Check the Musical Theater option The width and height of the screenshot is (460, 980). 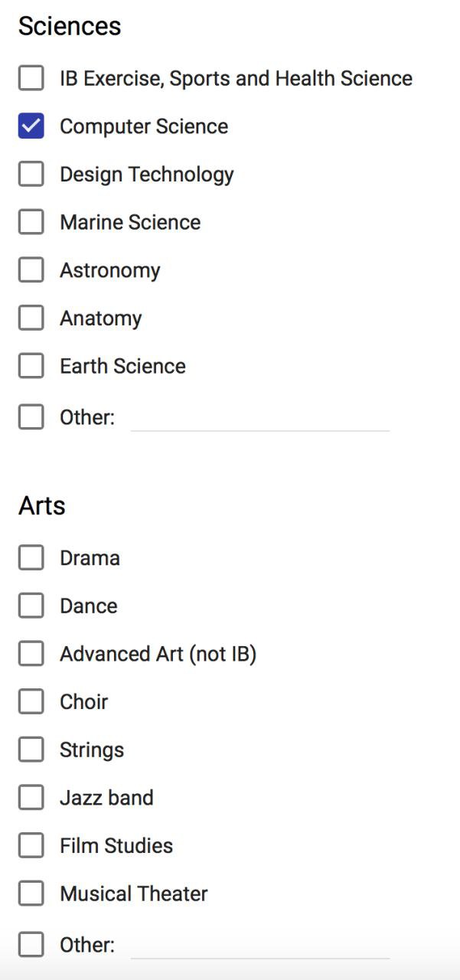(x=31, y=893)
